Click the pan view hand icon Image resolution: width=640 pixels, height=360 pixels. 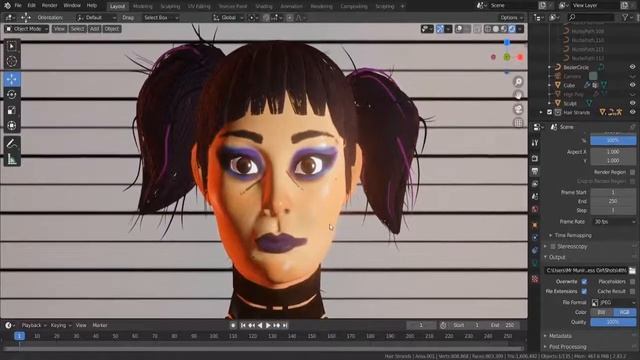point(518,95)
